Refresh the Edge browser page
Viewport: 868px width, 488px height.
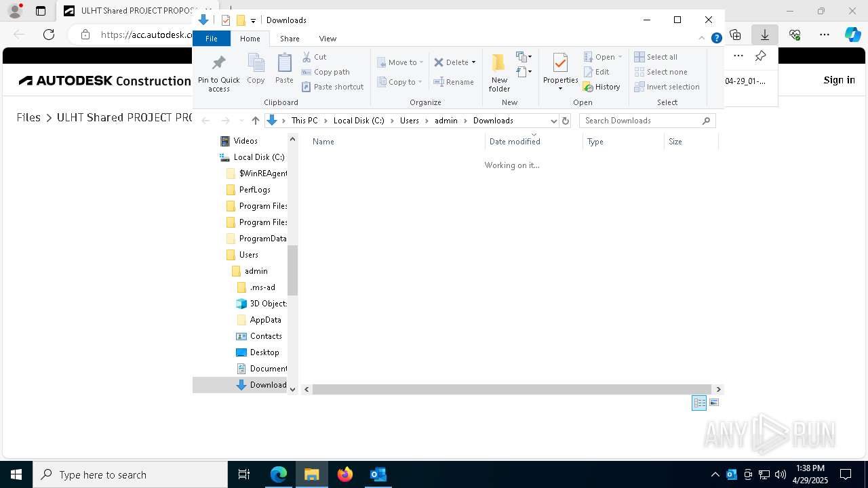coord(49,35)
